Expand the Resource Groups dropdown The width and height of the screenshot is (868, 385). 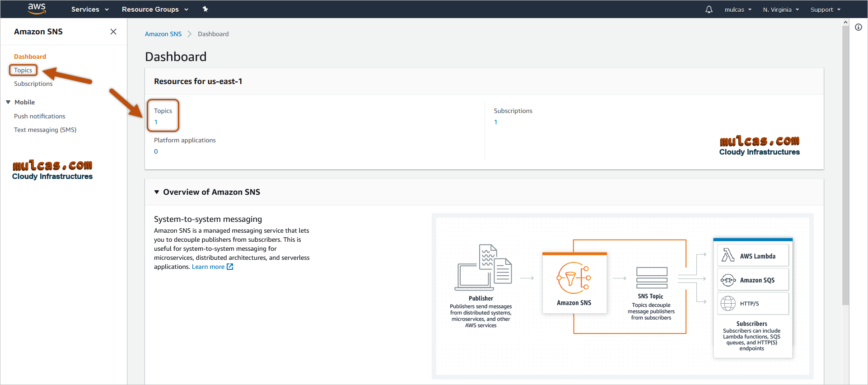pos(155,9)
